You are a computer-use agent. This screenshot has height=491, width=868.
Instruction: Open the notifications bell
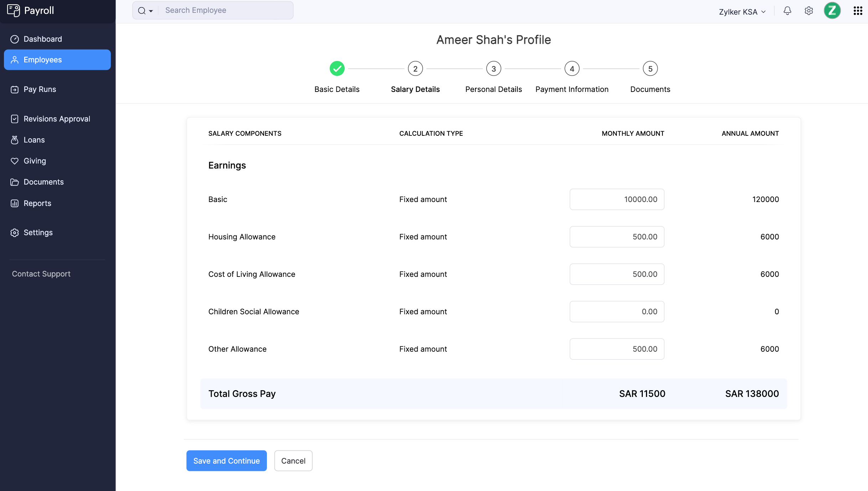(787, 11)
